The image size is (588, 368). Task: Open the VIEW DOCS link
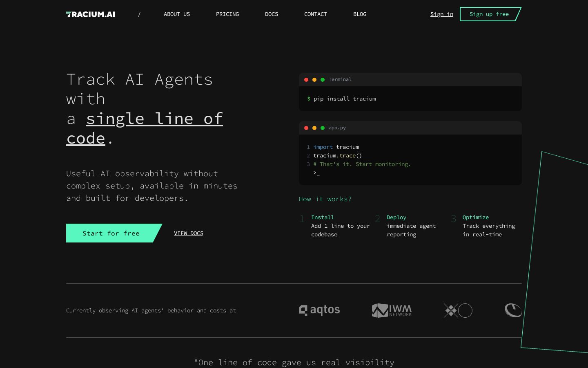click(189, 233)
